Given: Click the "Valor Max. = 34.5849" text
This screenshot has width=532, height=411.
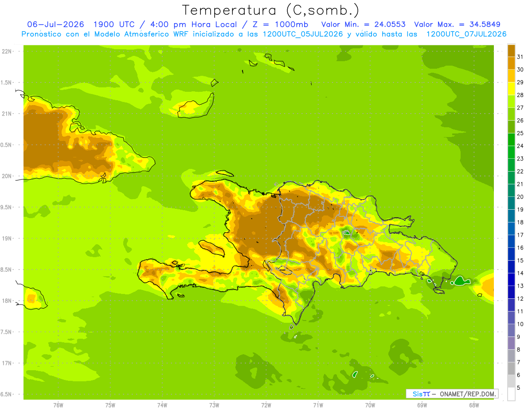Looking at the screenshot, I should click(x=458, y=24).
